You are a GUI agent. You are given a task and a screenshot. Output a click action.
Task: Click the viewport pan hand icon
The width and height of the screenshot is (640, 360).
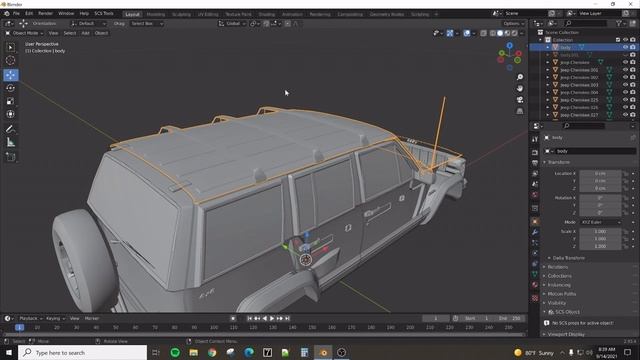[520, 88]
